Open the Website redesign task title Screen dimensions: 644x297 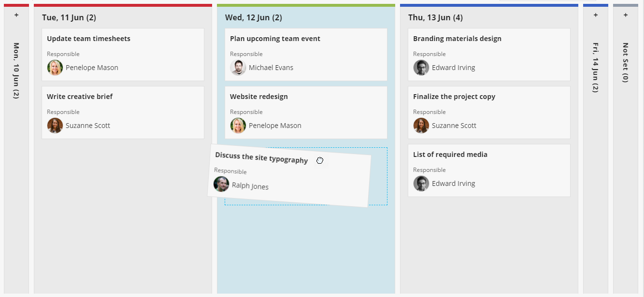pyautogui.click(x=259, y=97)
